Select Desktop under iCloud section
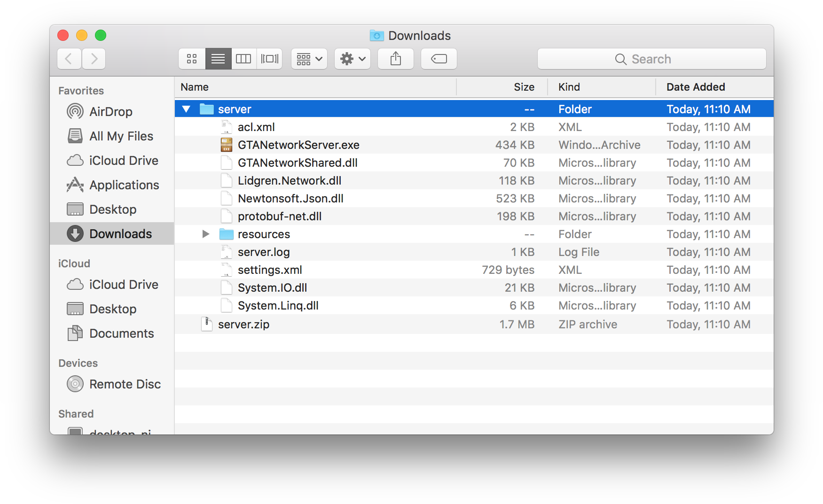 [112, 309]
